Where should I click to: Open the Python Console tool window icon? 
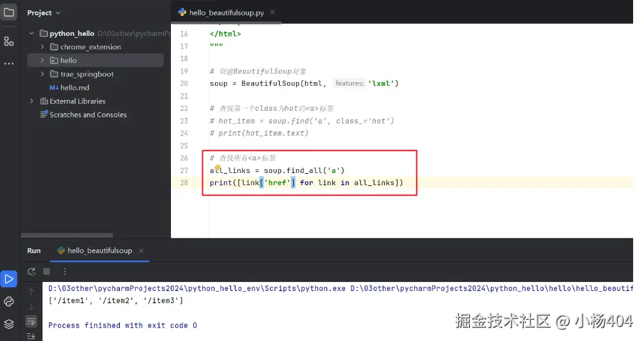pyautogui.click(x=8, y=301)
